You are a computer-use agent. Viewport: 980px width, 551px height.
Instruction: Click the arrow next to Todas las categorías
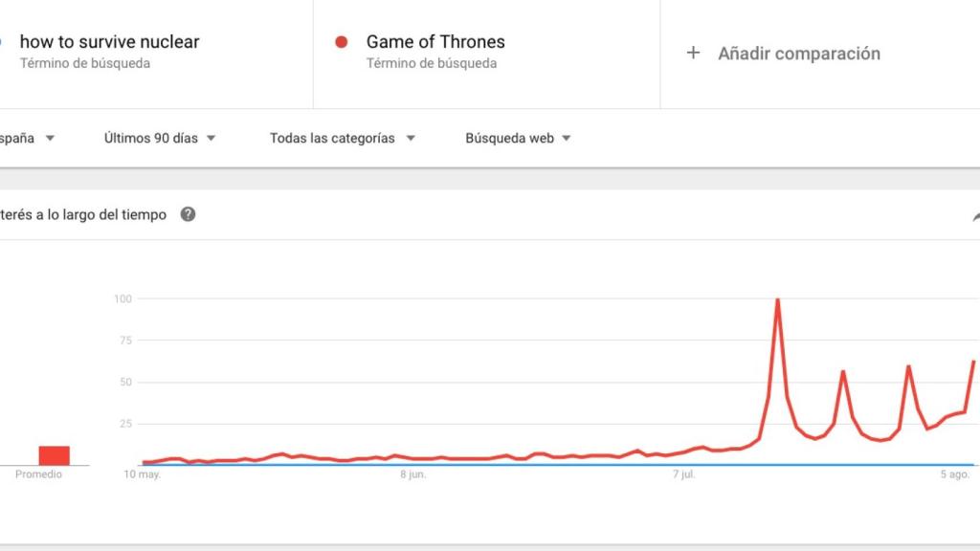click(411, 138)
